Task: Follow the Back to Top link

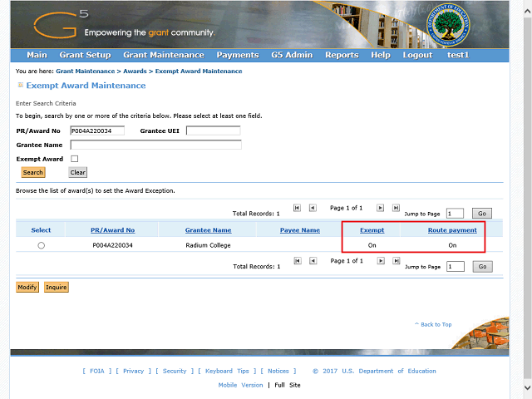Action: (433, 324)
